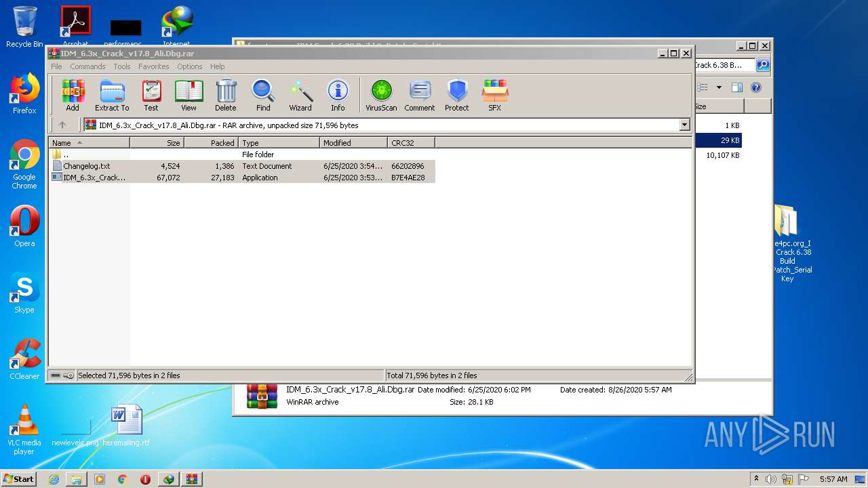Open the Help menu
The width and height of the screenshot is (868, 488).
pyautogui.click(x=217, y=66)
